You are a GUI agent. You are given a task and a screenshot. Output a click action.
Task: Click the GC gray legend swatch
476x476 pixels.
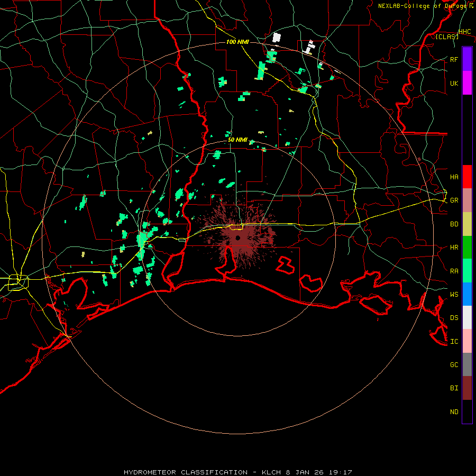467,364
